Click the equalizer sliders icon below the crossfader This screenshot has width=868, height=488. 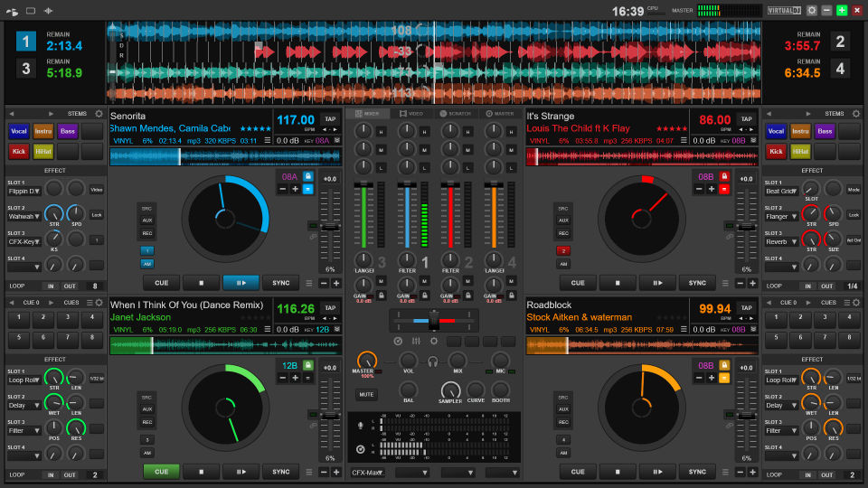416,341
